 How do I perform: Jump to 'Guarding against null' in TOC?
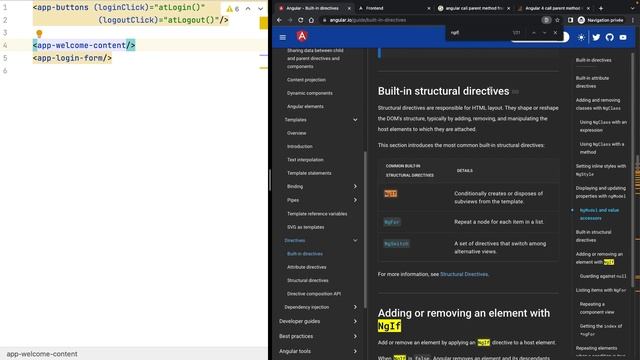[603, 276]
